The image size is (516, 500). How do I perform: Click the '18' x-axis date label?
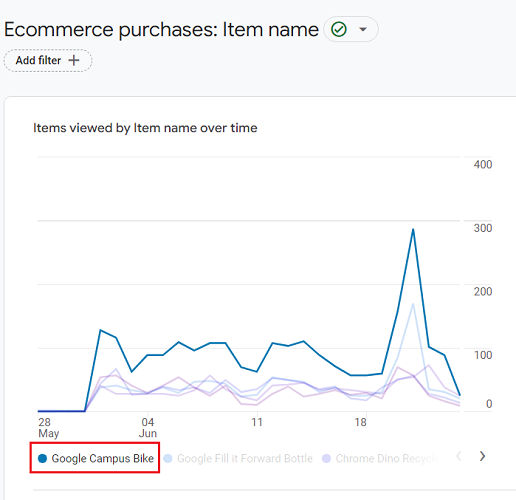point(360,422)
